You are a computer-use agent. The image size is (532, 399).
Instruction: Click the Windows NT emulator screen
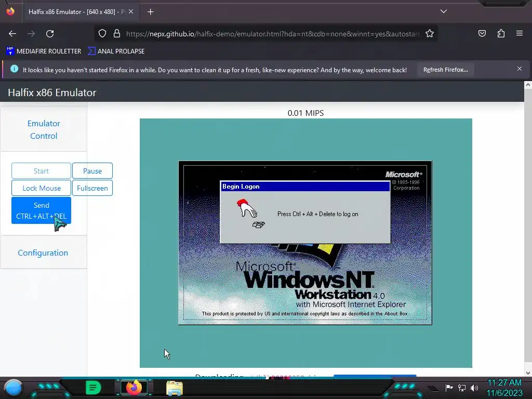[x=305, y=243]
